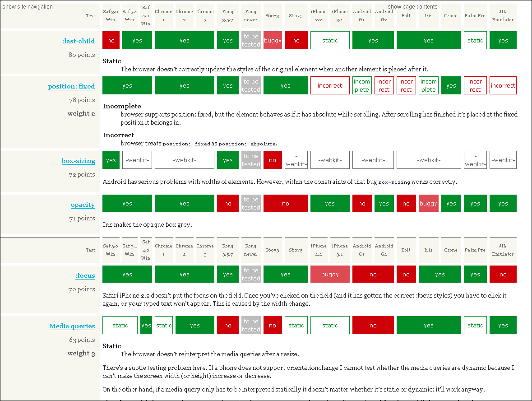Click Android G2 'yes' cell in opacity row
Screen dimensions: 532x401
(x=384, y=203)
